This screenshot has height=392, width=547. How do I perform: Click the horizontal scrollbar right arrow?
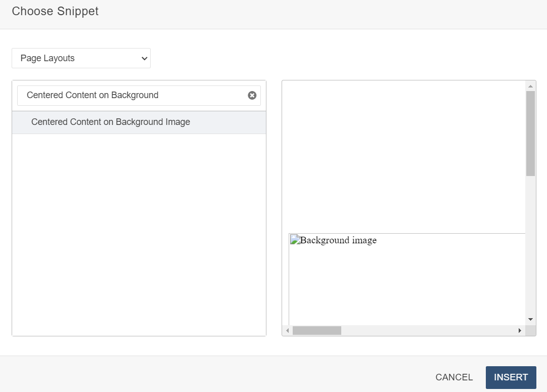[519, 330]
